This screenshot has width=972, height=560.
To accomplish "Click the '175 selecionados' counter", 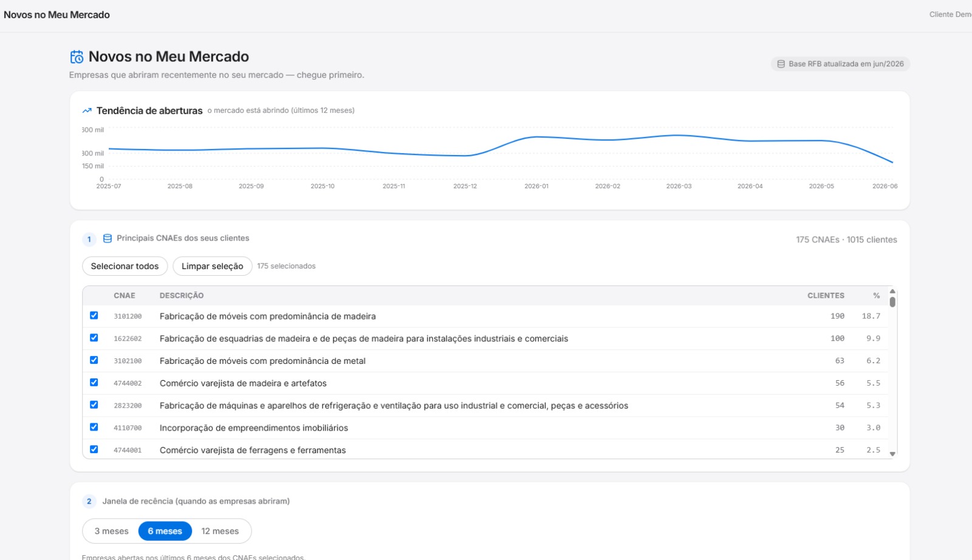I will (x=286, y=266).
